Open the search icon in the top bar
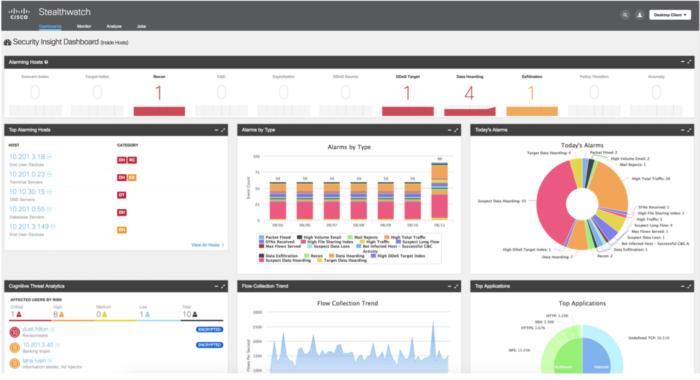Viewport: 700px width, 380px height. 625,15
